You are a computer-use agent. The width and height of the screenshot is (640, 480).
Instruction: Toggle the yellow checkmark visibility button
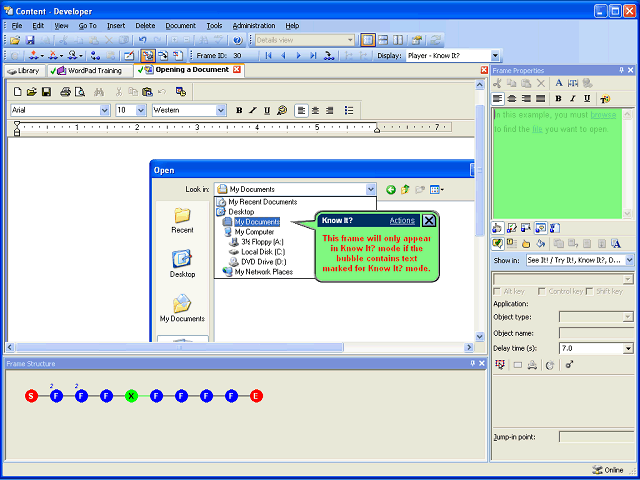point(497,244)
